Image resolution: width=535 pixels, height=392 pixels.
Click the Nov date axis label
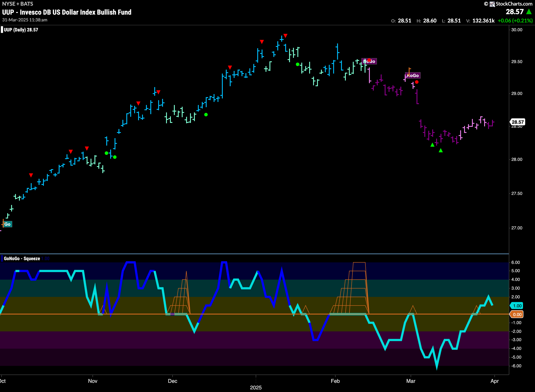(x=93, y=381)
